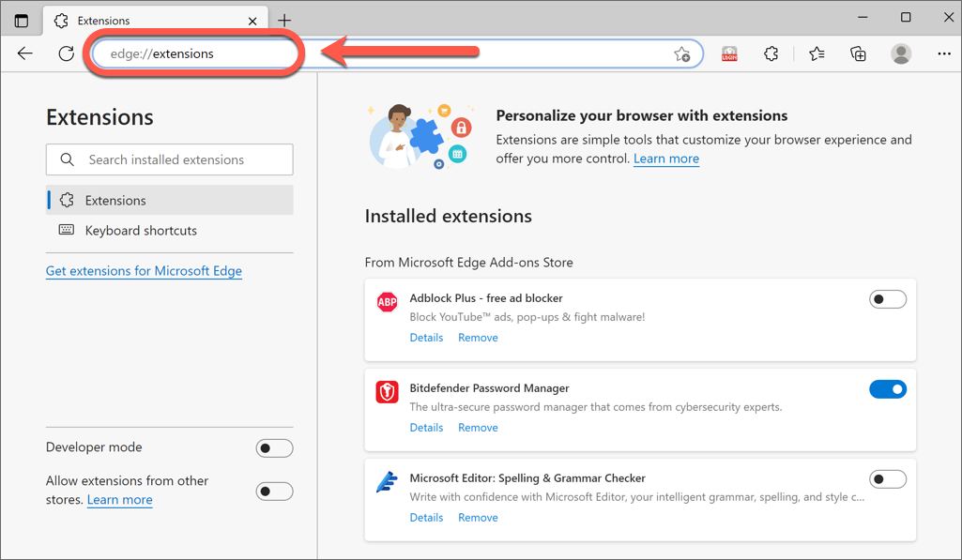Screen dimensions: 962x560
Task: Enable Adblock Plus extension toggle
Action: point(888,299)
